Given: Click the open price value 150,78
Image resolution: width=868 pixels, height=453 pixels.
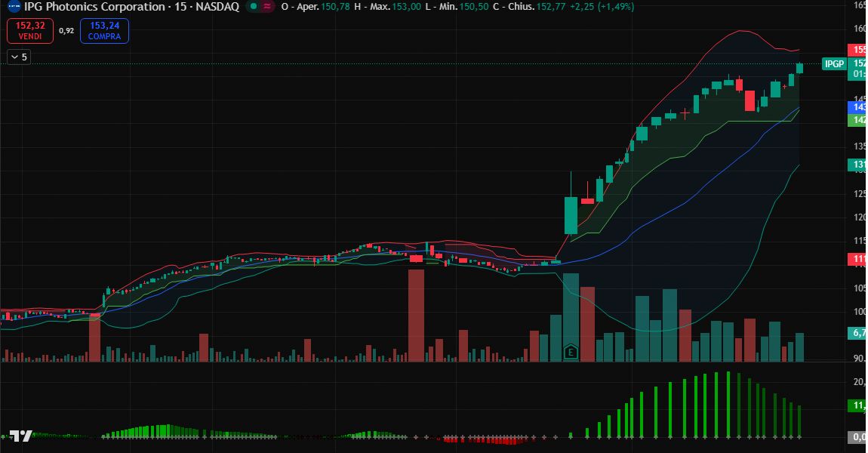Looking at the screenshot, I should [x=335, y=7].
